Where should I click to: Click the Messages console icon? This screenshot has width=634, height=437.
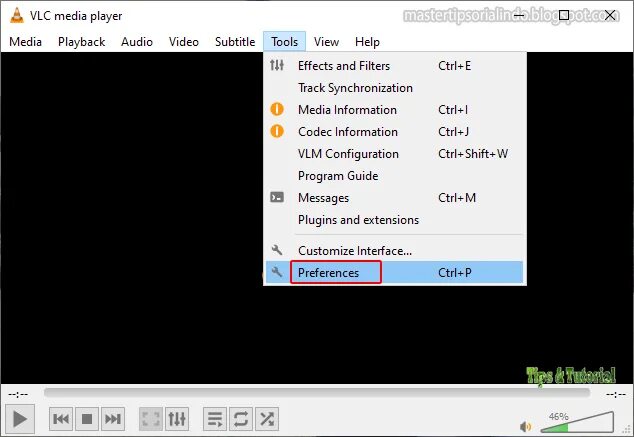[277, 197]
